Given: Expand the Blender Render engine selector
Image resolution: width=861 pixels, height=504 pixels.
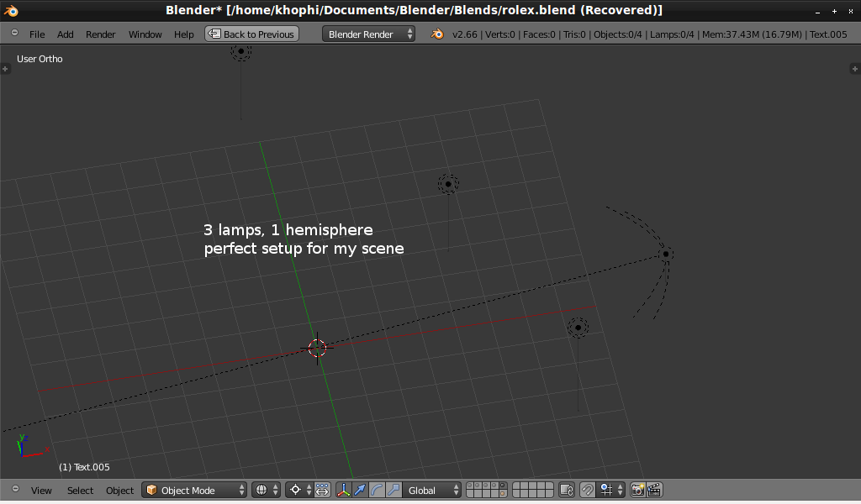Looking at the screenshot, I should pos(368,34).
